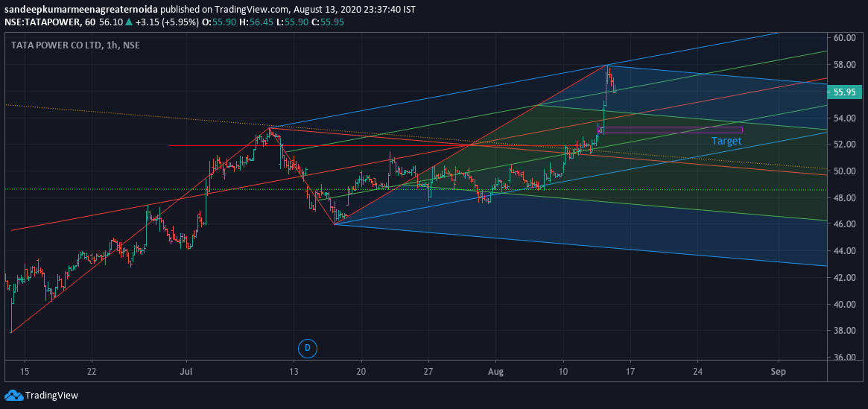
Task: Click the 24 date label on time axis
Action: 697,370
